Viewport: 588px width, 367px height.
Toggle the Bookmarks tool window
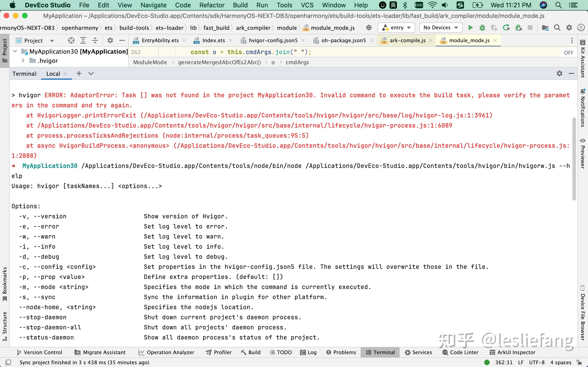[x=5, y=284]
